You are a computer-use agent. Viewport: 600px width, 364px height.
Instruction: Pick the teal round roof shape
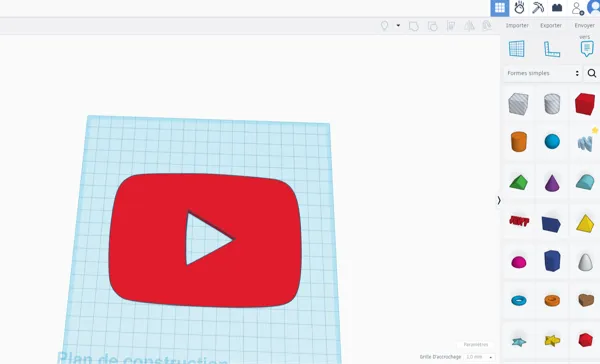click(585, 182)
